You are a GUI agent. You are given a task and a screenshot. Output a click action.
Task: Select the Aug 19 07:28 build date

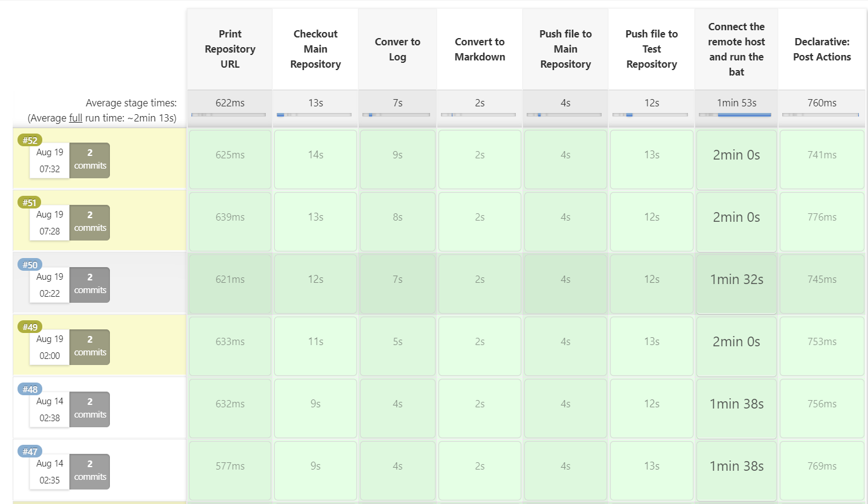pos(50,223)
